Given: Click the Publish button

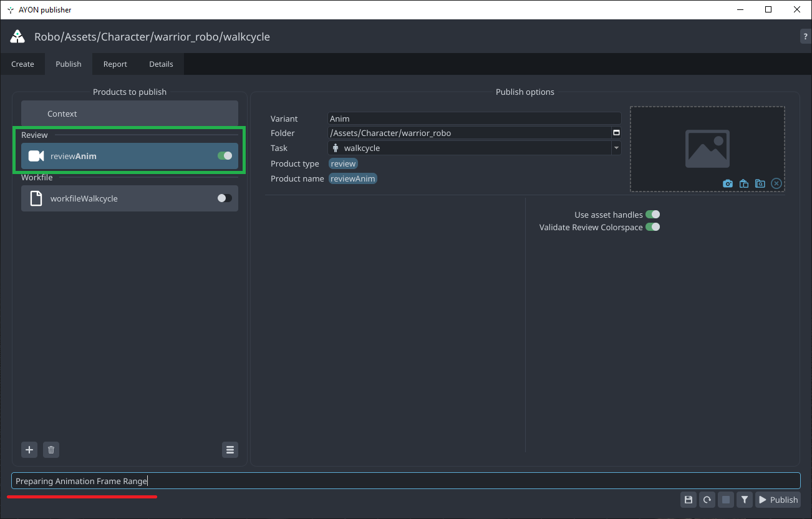Looking at the screenshot, I should (x=778, y=500).
